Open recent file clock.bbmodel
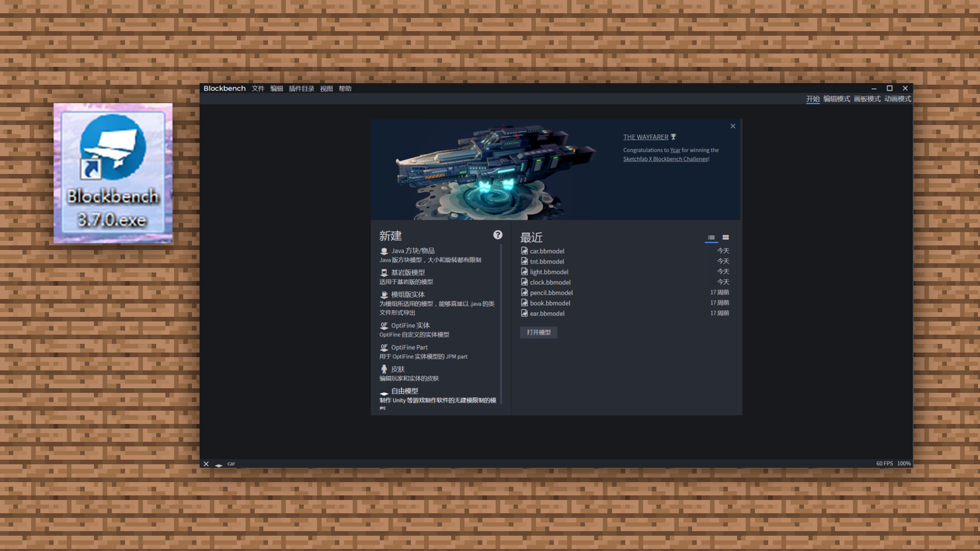 (625, 282)
